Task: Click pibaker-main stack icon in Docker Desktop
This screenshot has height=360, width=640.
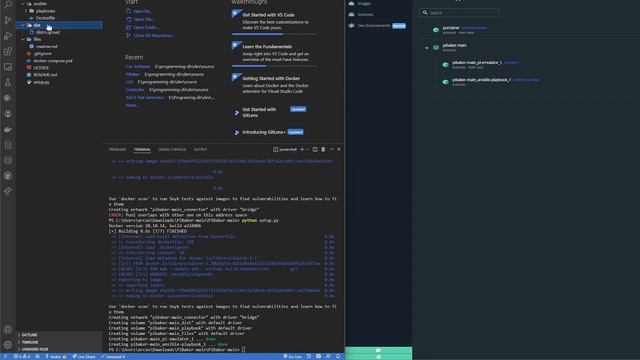Action: (436, 47)
